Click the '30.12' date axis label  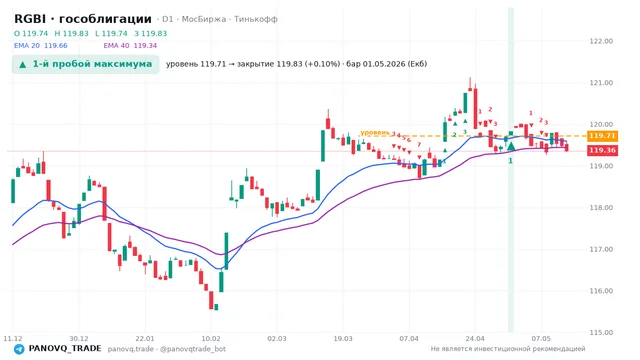tap(79, 339)
